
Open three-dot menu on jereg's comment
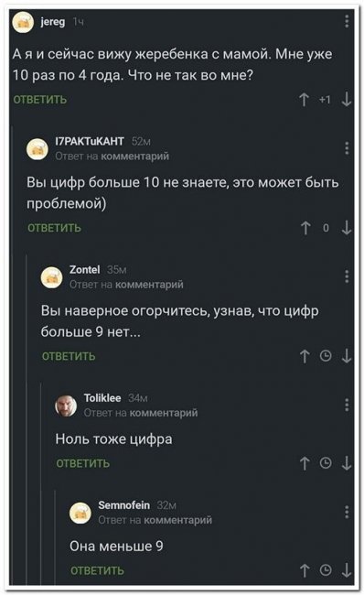(347, 21)
